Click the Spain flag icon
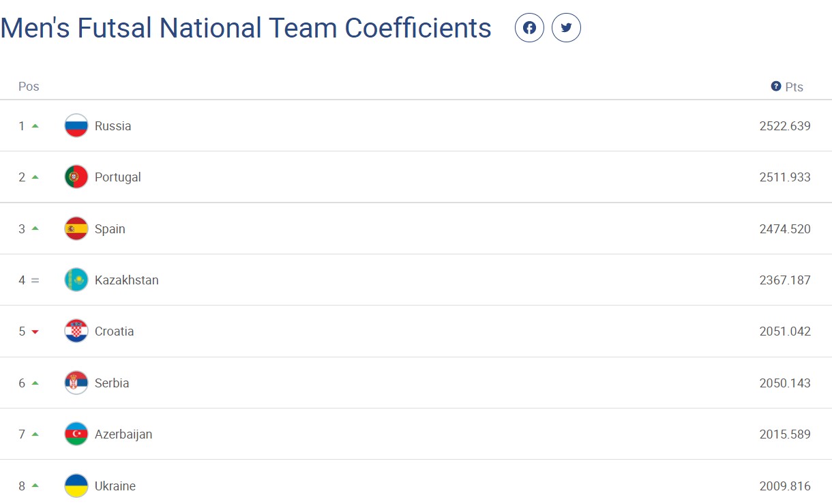832x504 pixels. click(76, 228)
